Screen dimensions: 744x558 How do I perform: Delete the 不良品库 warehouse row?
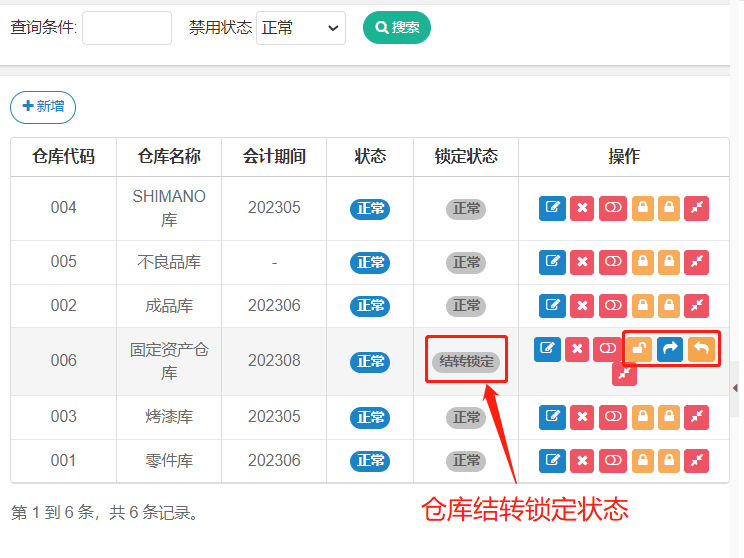click(x=582, y=262)
